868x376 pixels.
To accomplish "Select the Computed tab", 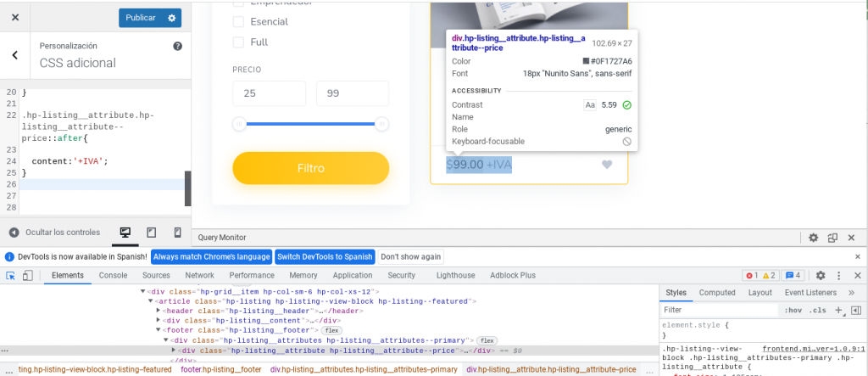I will pyautogui.click(x=717, y=293).
